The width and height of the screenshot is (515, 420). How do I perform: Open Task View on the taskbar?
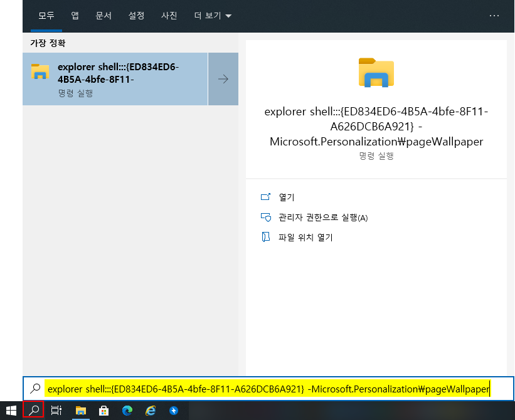[x=56, y=411]
